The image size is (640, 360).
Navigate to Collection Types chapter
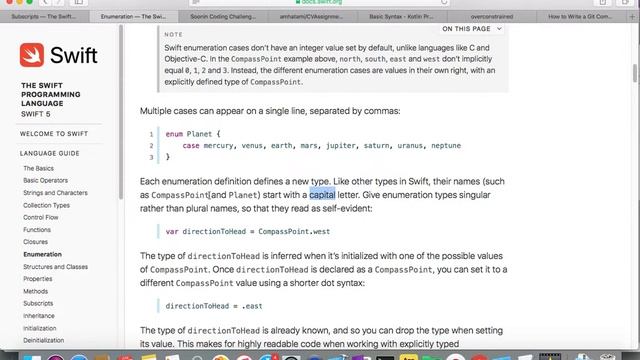pos(46,205)
